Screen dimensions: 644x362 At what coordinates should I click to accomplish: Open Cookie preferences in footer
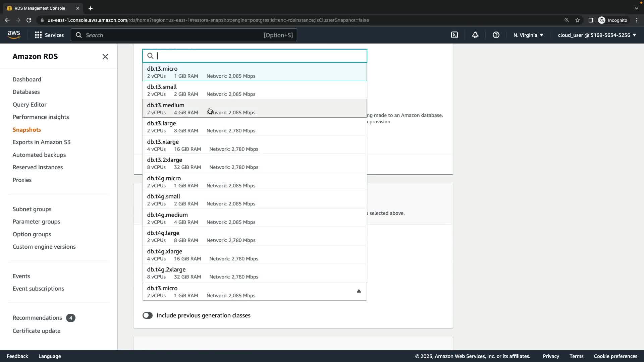tap(615, 356)
